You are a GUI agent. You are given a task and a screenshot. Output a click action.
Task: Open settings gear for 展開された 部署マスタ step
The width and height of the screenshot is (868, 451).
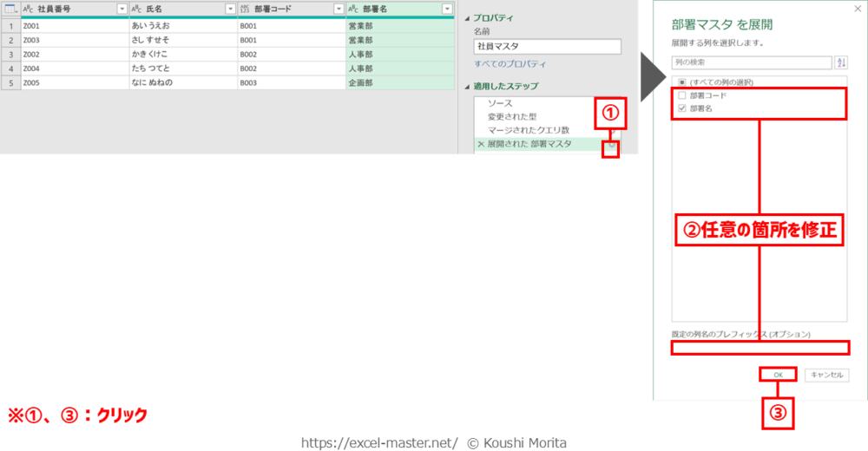pos(612,145)
